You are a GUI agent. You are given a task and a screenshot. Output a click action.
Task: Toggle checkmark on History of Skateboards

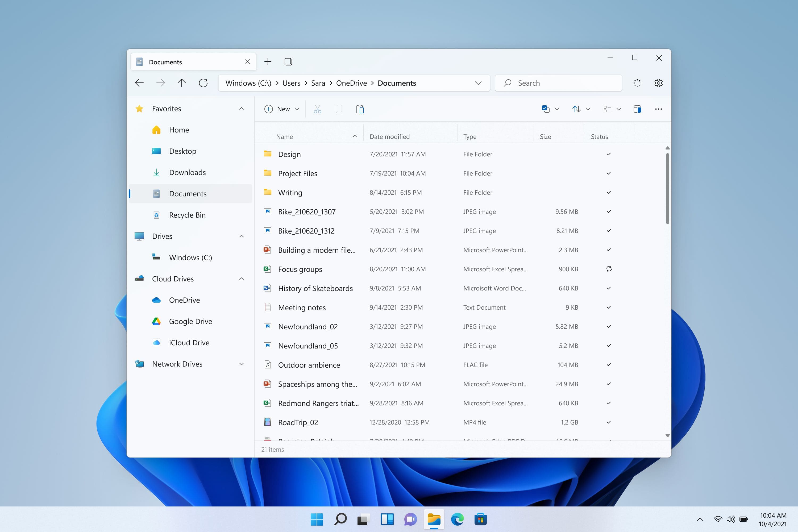pos(609,288)
